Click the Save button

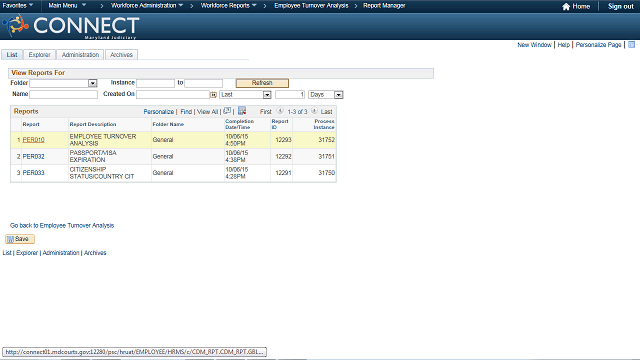[20, 239]
